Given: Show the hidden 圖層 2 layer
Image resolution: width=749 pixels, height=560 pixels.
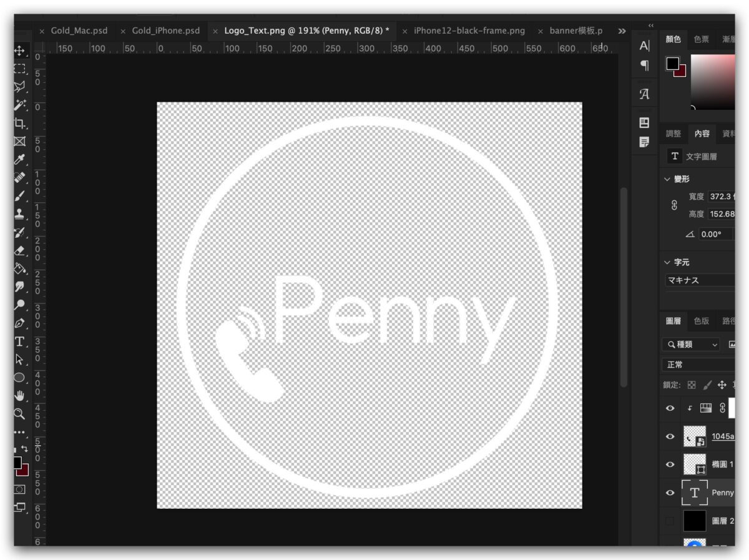Looking at the screenshot, I should tap(670, 521).
